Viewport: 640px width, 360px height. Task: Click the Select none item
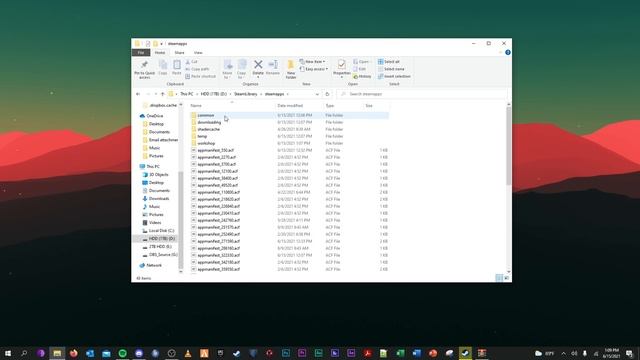(x=391, y=69)
